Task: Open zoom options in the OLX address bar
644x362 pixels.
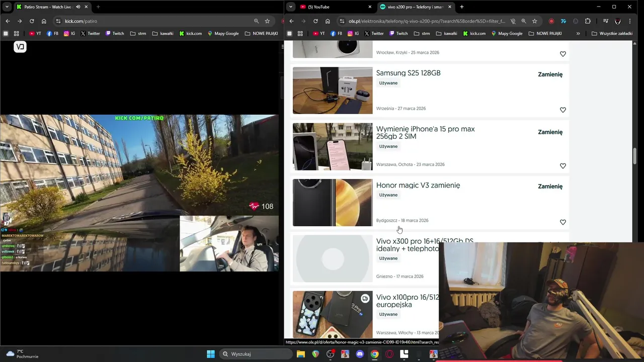Action: [524, 21]
